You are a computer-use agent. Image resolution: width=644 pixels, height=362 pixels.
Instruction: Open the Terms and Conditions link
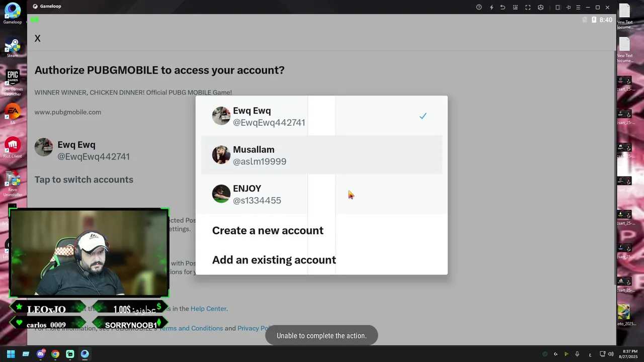coord(191,328)
